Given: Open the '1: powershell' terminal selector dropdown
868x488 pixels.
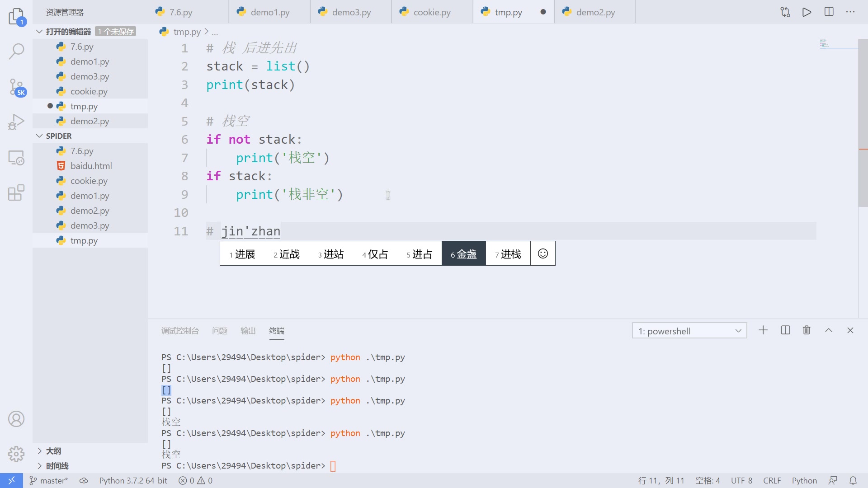Looking at the screenshot, I should [689, 330].
